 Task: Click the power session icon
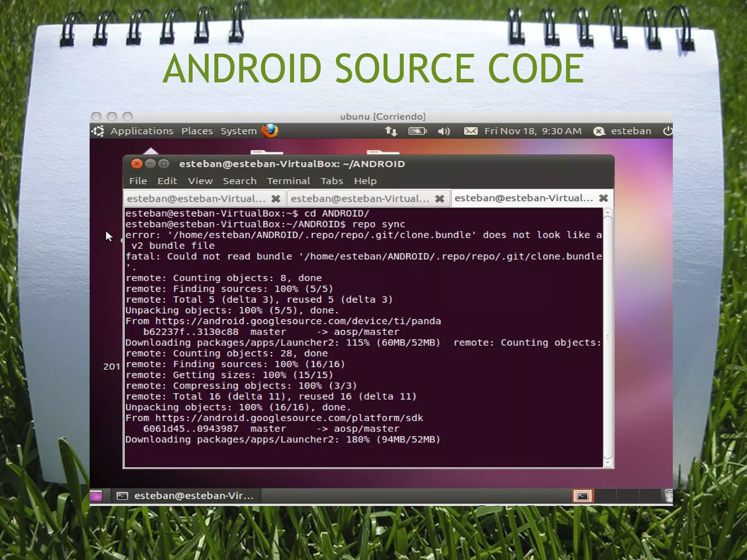pyautogui.click(x=667, y=131)
